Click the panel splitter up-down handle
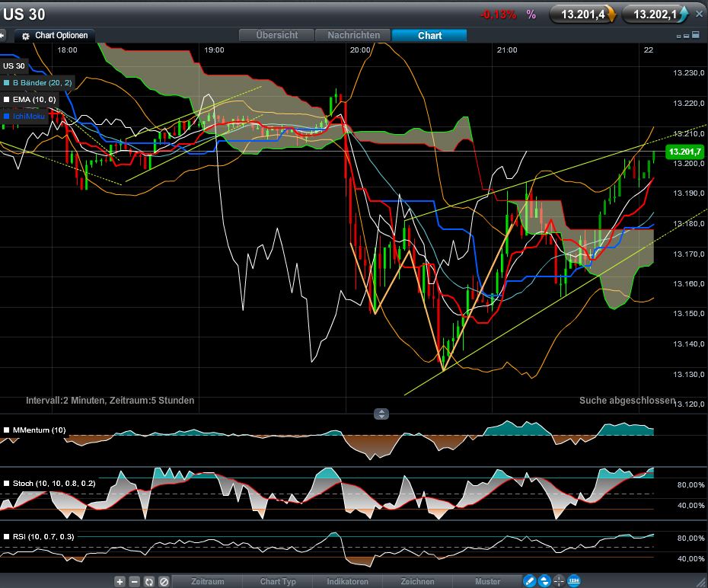708x588 pixels. [381, 414]
